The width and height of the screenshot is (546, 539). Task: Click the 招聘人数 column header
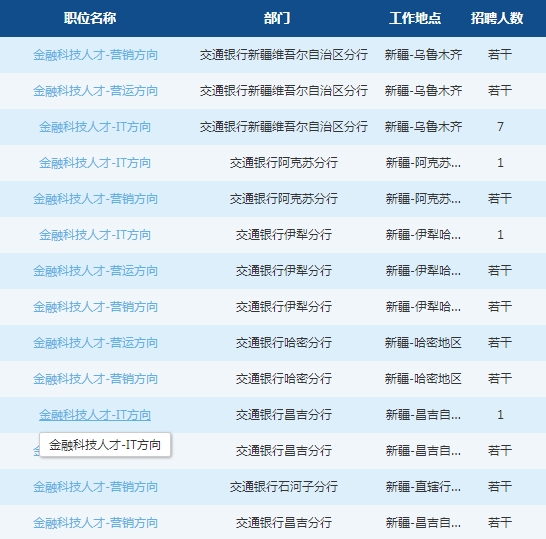click(497, 18)
